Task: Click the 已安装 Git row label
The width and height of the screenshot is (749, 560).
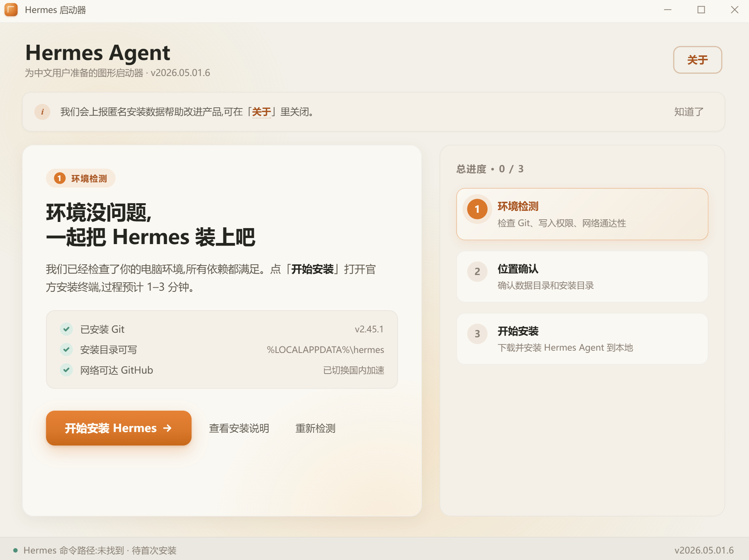Action: point(102,329)
